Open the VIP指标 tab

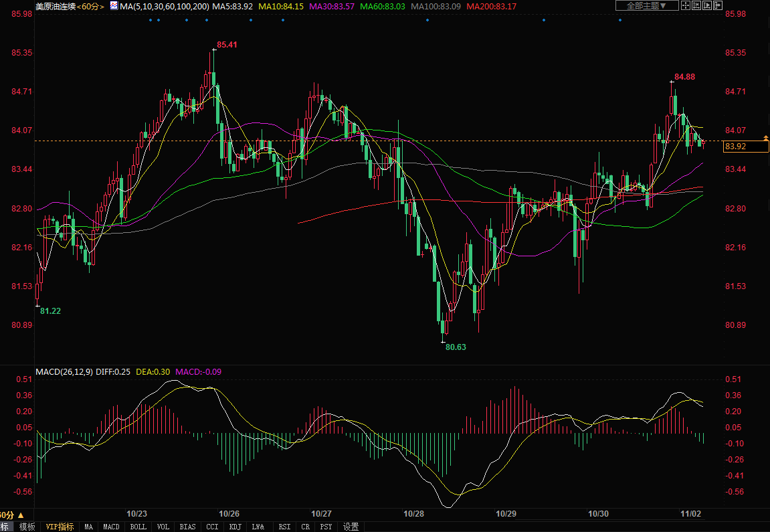(60, 527)
